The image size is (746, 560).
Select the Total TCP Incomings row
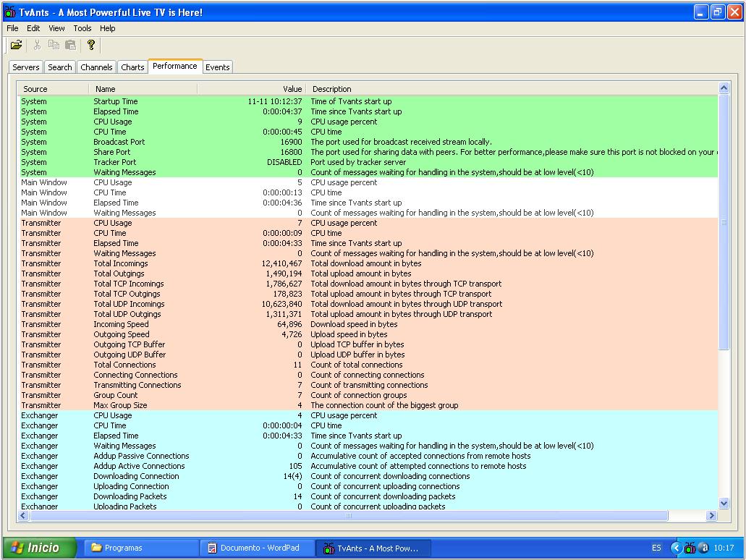click(x=368, y=284)
